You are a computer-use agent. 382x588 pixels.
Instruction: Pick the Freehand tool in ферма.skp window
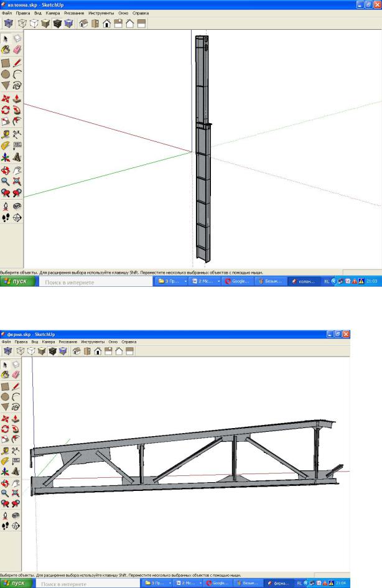(16, 407)
